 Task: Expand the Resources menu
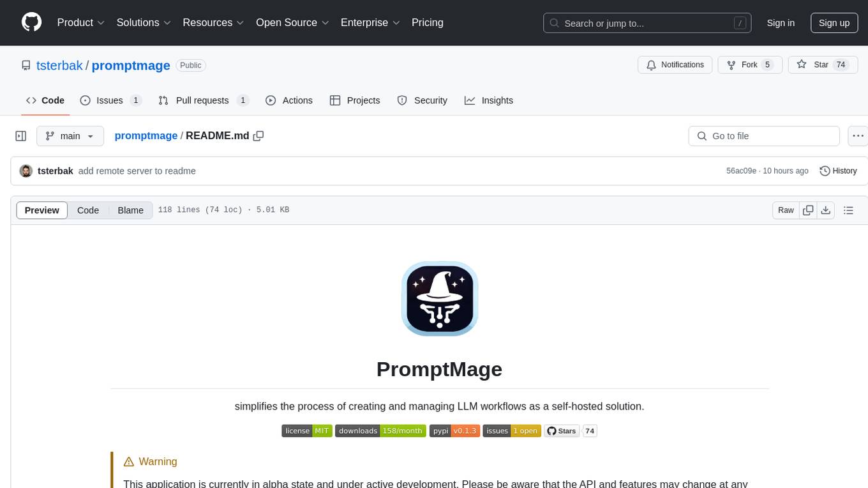tap(213, 22)
